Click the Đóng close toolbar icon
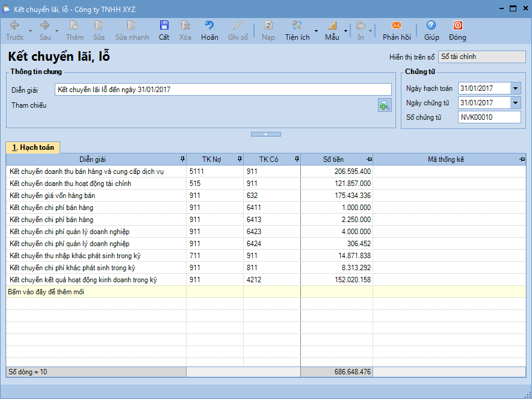 [x=457, y=25]
